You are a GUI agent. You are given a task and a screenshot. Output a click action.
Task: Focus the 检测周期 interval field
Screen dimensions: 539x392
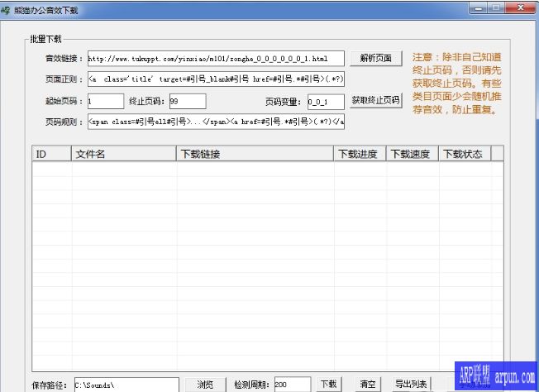click(293, 384)
